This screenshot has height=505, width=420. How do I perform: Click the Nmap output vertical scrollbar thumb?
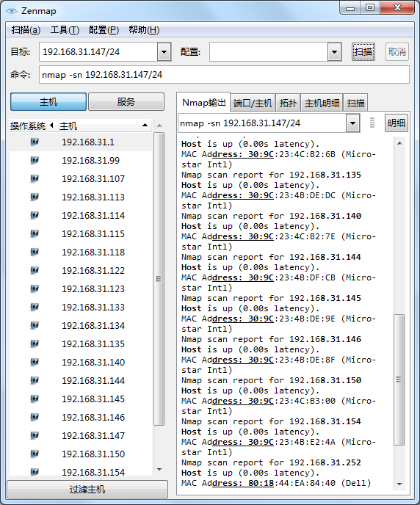coord(399,379)
